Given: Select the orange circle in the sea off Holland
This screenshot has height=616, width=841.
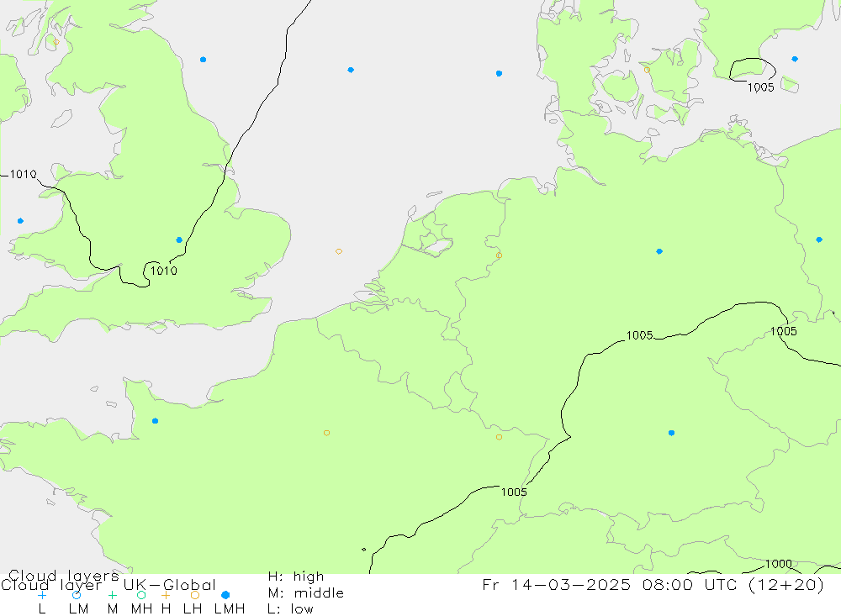Looking at the screenshot, I should (338, 251).
